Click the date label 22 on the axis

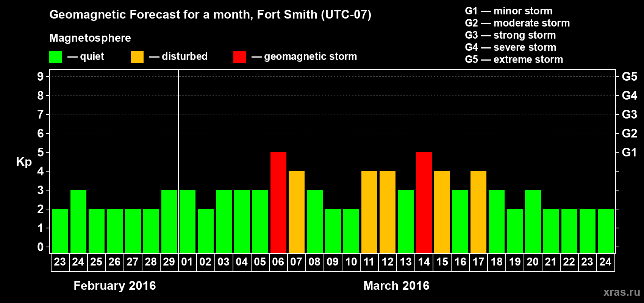569,262
